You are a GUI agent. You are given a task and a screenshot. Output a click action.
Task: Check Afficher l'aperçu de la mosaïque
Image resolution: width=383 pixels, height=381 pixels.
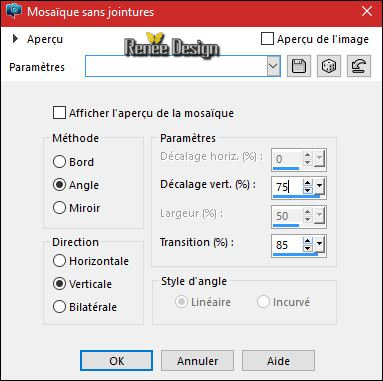(59, 113)
